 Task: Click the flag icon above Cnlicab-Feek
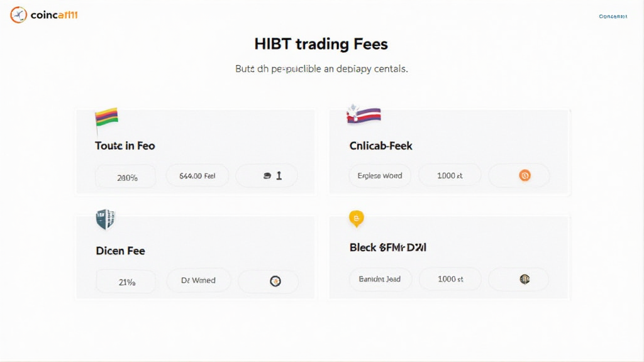(364, 116)
